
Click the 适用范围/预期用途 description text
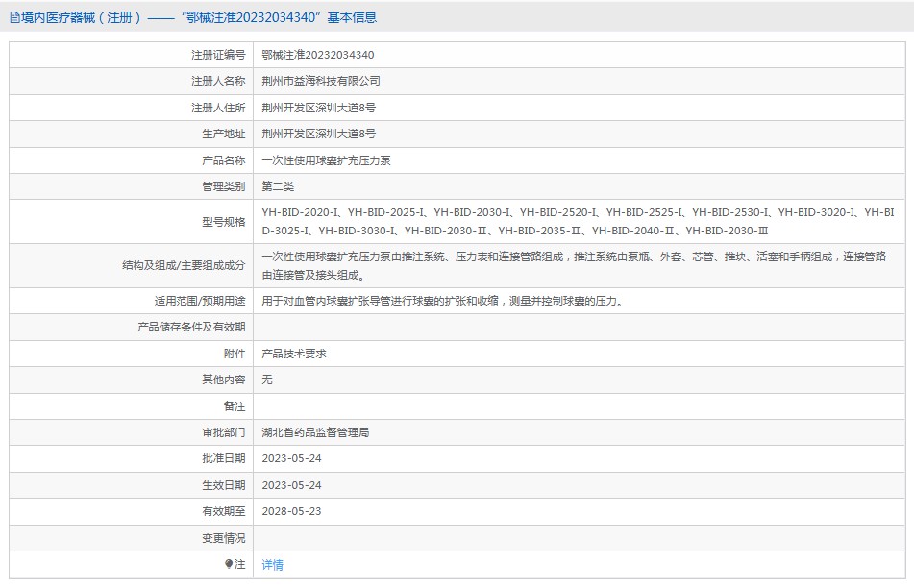pyautogui.click(x=443, y=301)
